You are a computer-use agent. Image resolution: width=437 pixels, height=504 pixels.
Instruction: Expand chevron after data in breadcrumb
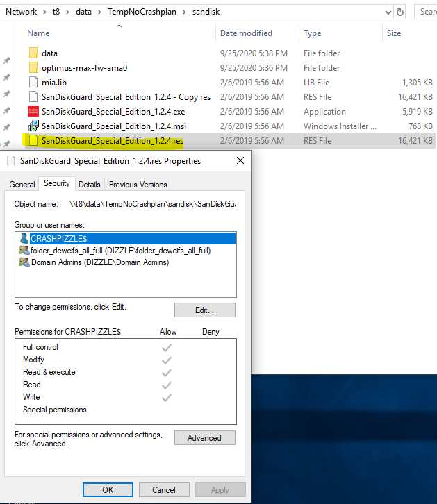click(x=99, y=12)
